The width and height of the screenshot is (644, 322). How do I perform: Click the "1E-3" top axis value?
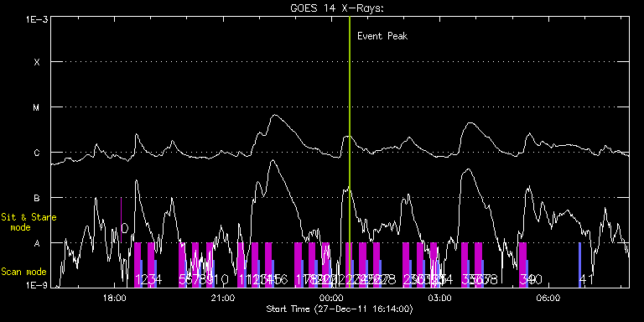(37, 20)
